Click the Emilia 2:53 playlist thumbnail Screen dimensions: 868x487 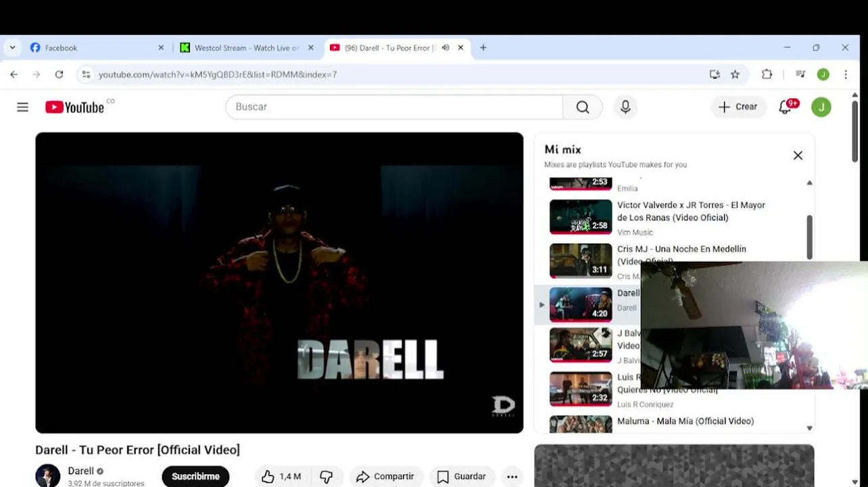(x=581, y=184)
